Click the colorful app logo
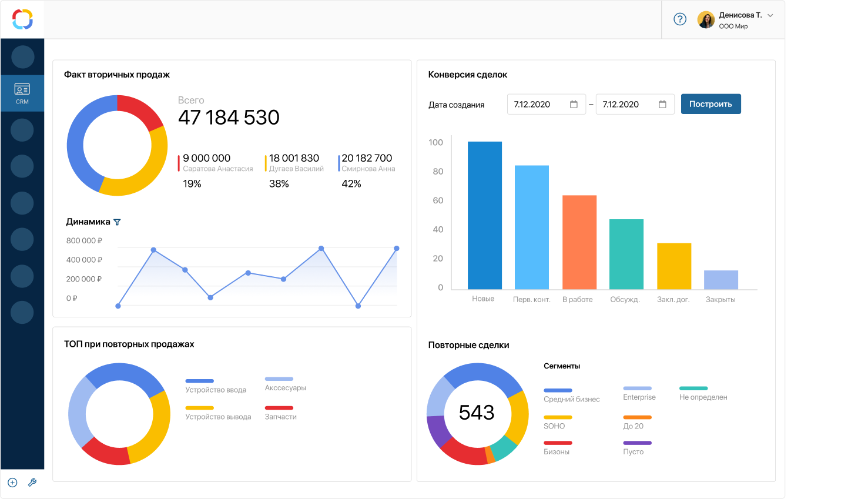The image size is (868, 499). tap(23, 19)
